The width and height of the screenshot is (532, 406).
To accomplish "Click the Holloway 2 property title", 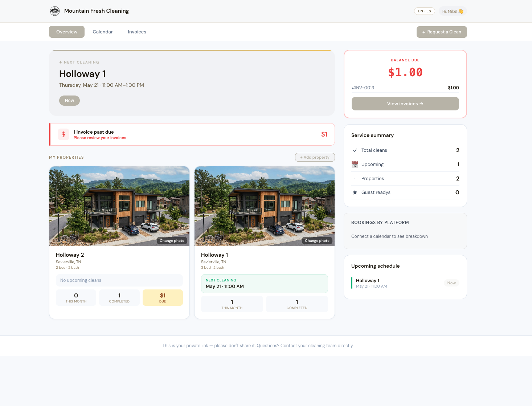I will point(70,255).
